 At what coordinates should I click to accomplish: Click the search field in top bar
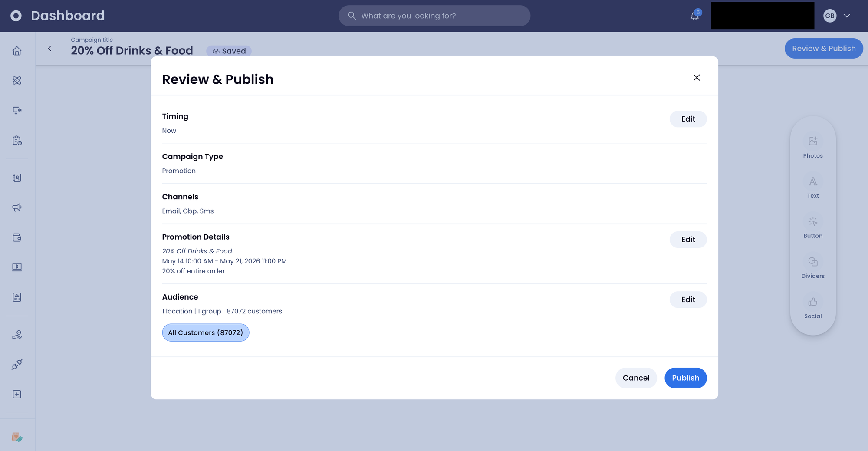coord(434,16)
